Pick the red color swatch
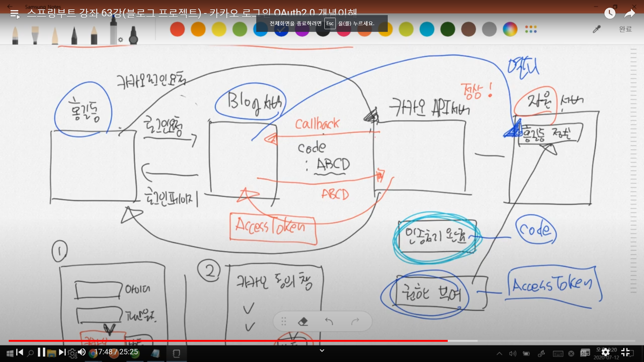The width and height of the screenshot is (644, 362). coord(177,29)
